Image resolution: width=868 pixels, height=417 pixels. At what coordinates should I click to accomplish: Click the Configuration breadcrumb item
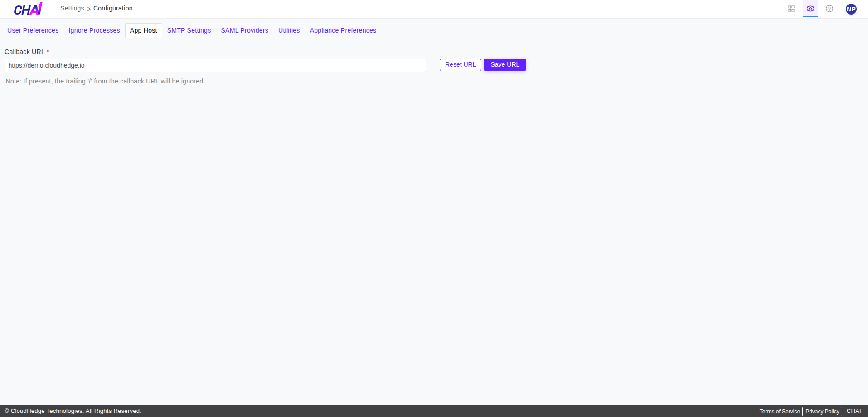pyautogui.click(x=113, y=8)
